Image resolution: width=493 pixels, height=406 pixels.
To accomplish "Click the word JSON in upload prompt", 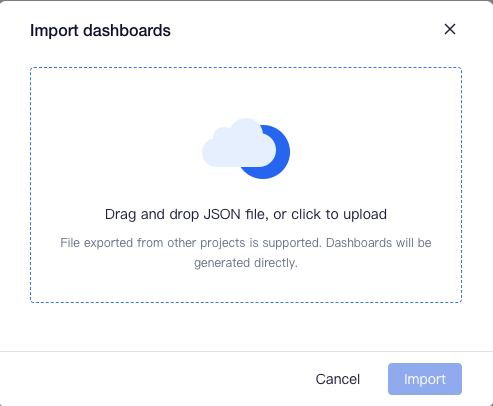I will tap(222, 214).
